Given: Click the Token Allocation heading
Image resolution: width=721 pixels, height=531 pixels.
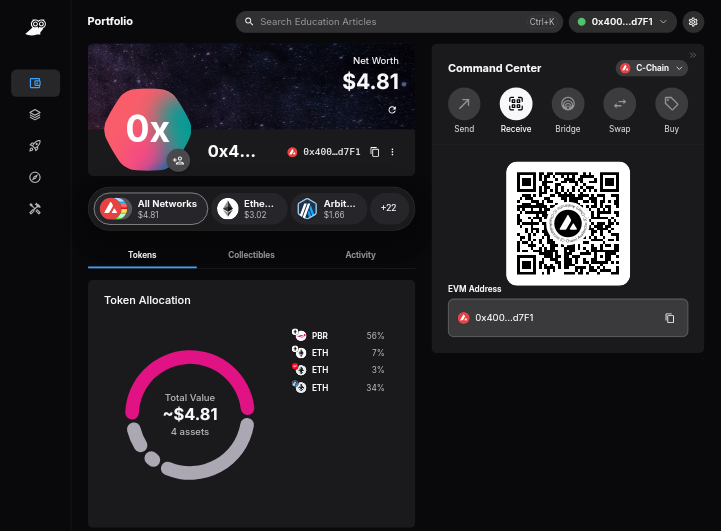Looking at the screenshot, I should click(x=147, y=300).
